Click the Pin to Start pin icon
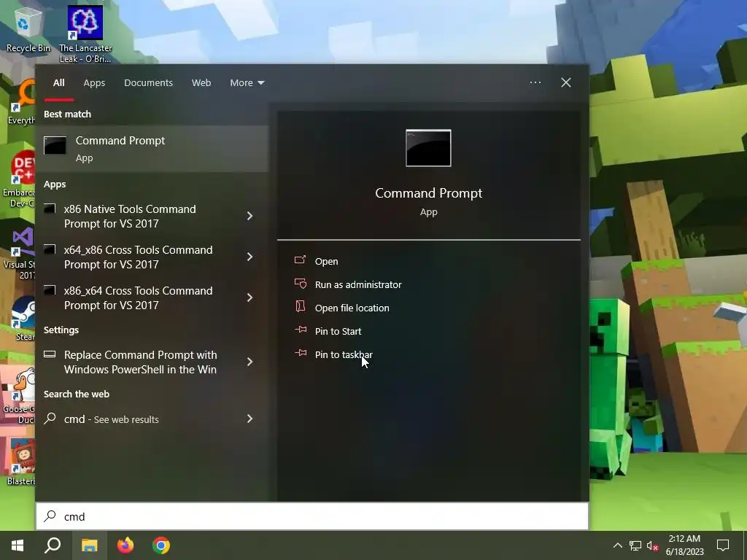The height and width of the screenshot is (560, 747). (x=300, y=330)
